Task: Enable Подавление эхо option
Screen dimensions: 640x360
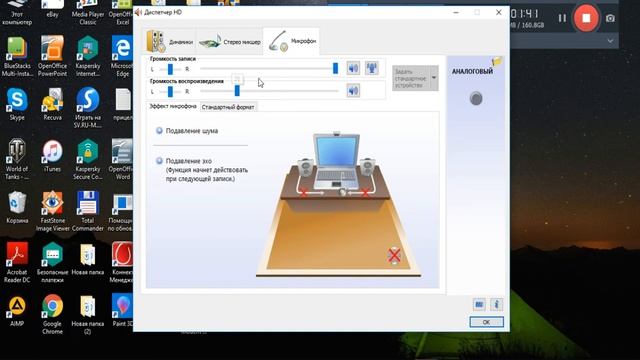Action: 159,161
